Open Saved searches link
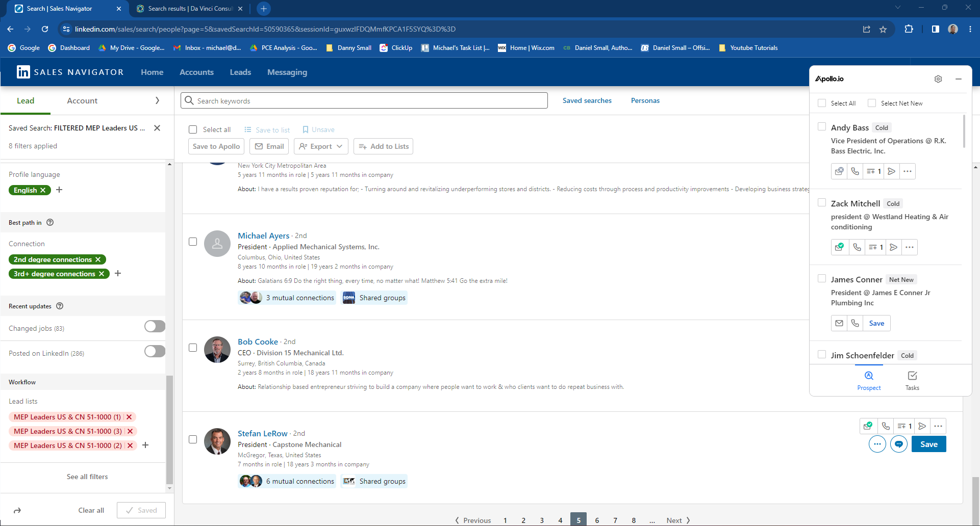 [587, 100]
